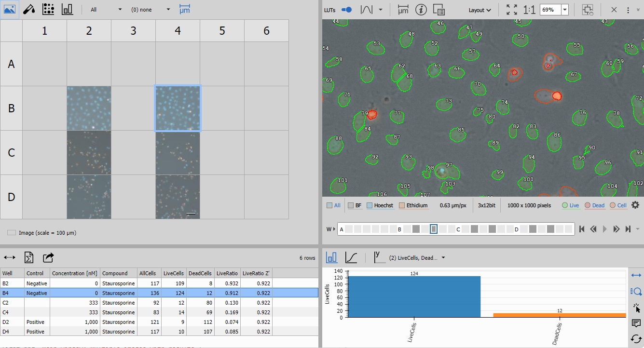Switch to dose-response curve chart icon
The height and width of the screenshot is (348, 644).
click(x=352, y=258)
